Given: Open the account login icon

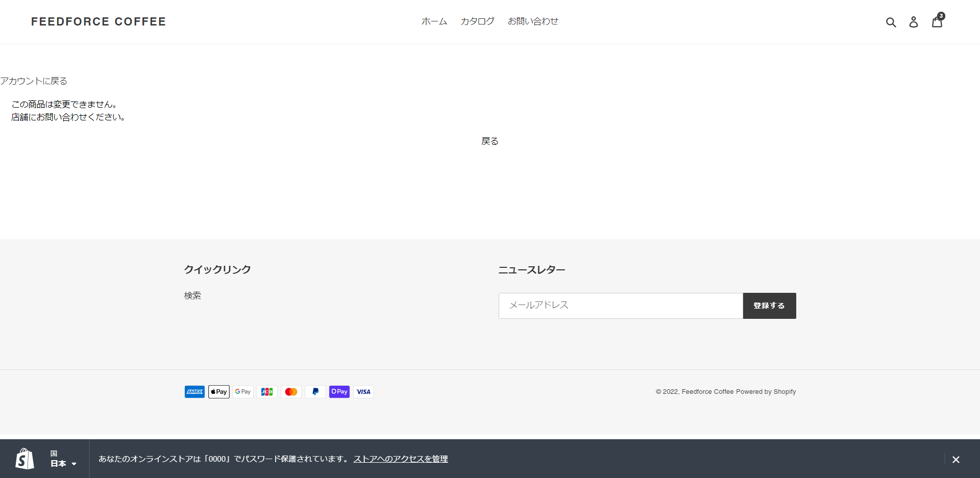Looking at the screenshot, I should [x=914, y=22].
